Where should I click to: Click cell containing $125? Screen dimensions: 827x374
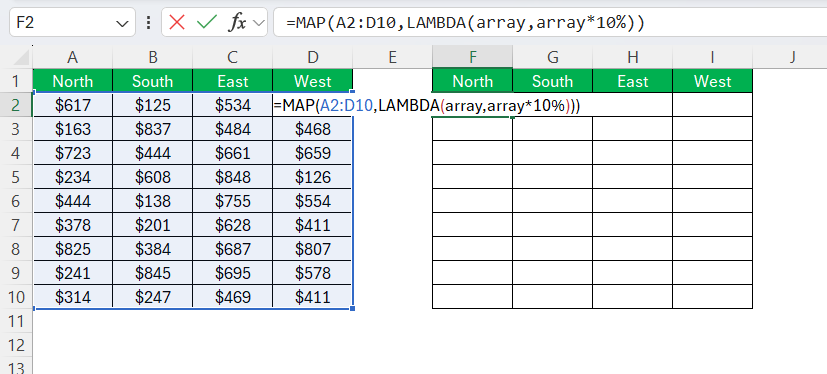pos(152,105)
